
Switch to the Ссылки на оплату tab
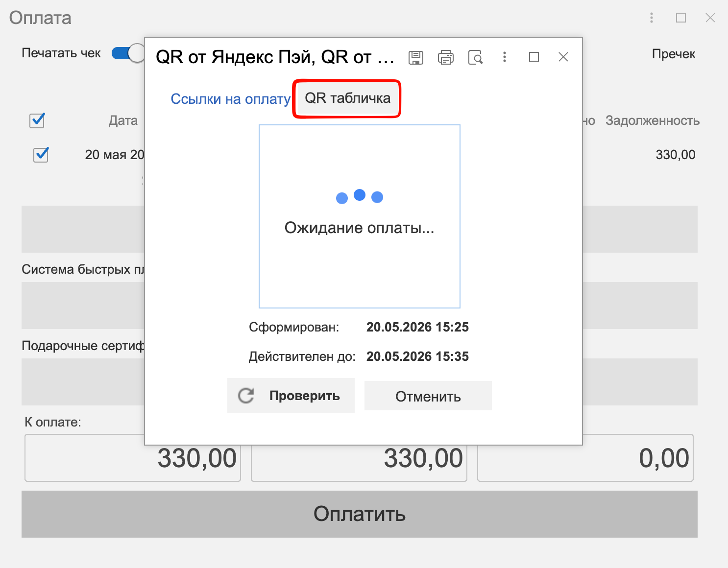[x=231, y=99]
